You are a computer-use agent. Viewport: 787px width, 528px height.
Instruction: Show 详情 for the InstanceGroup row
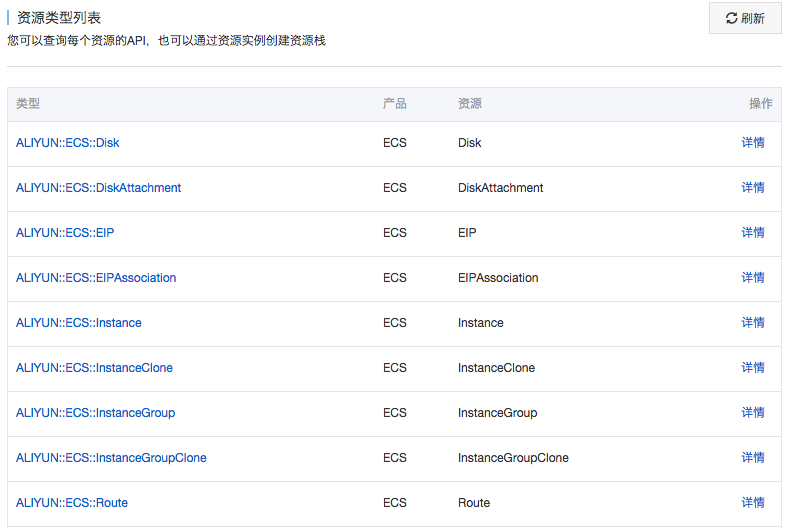point(753,413)
